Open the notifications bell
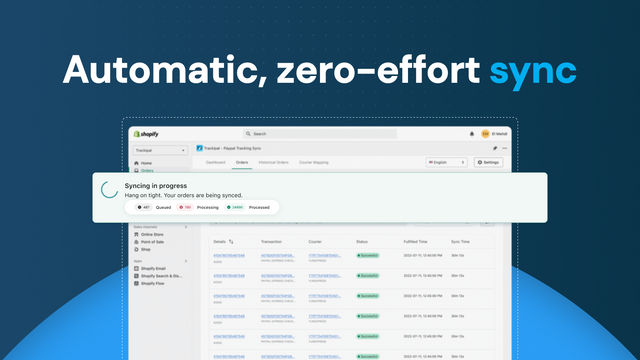This screenshot has width=640, height=360. [x=472, y=134]
